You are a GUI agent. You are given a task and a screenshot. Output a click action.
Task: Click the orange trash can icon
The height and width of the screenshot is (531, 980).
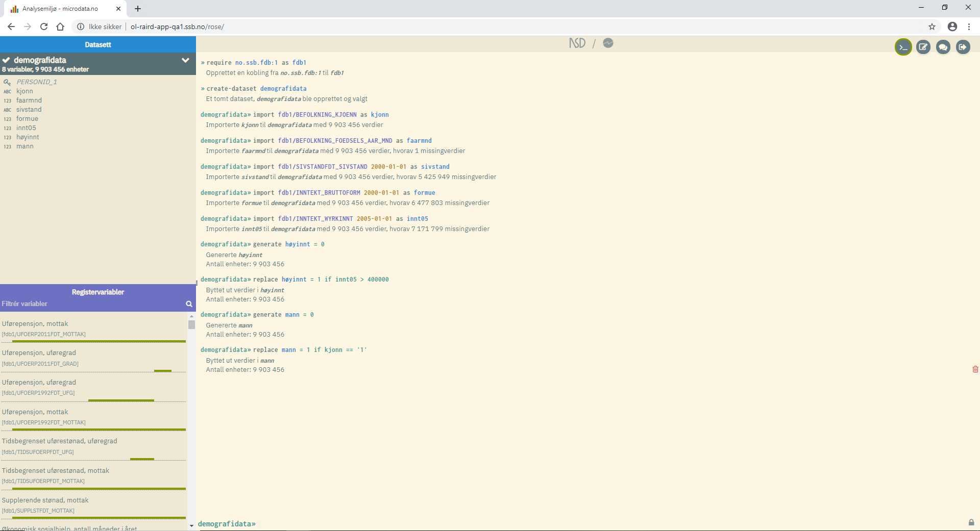pos(975,369)
